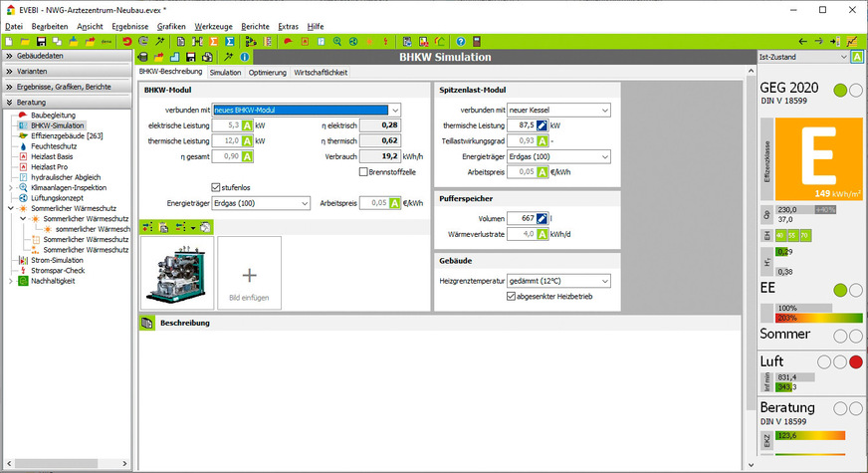Click the blue pencil icon beside Spitzenlast thermische Leistung
This screenshot has width=868, height=473.
(542, 125)
